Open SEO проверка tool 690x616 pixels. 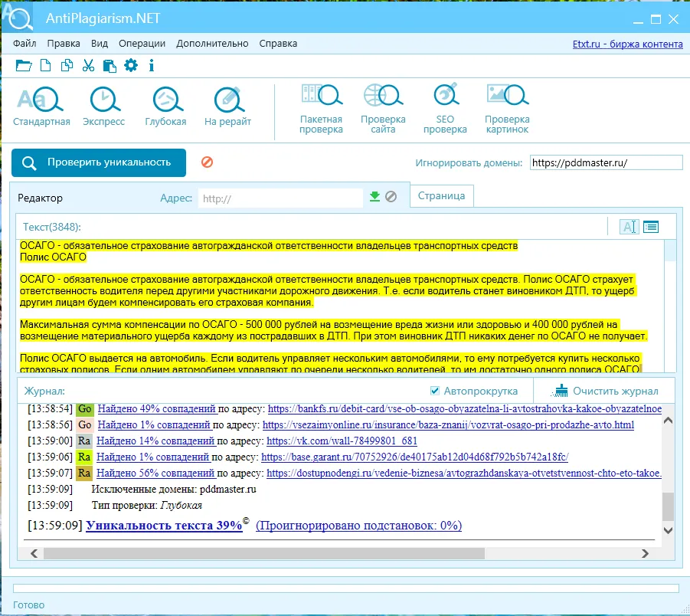pyautogui.click(x=445, y=110)
